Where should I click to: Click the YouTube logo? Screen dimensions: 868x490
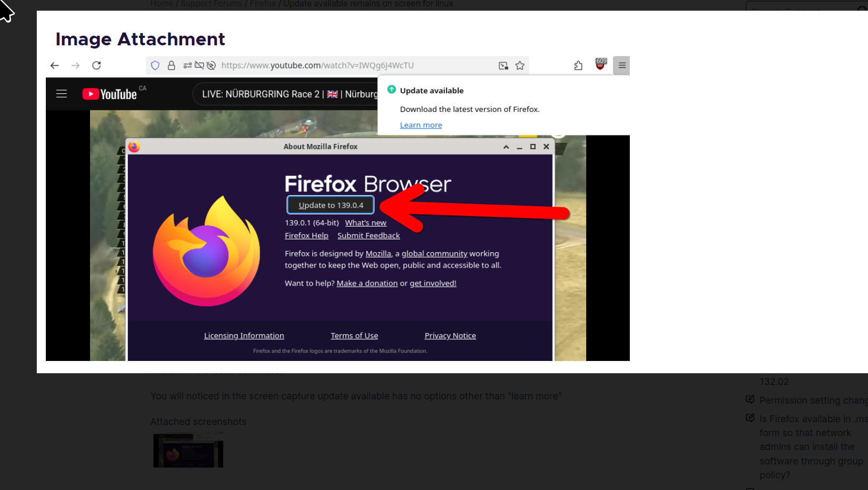(110, 94)
